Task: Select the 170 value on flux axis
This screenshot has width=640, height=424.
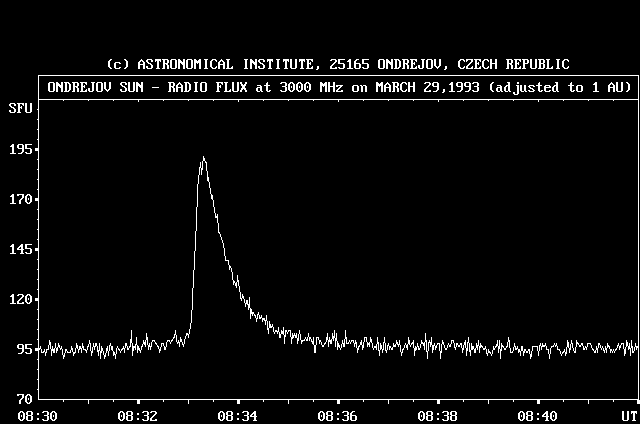Action: [19, 199]
